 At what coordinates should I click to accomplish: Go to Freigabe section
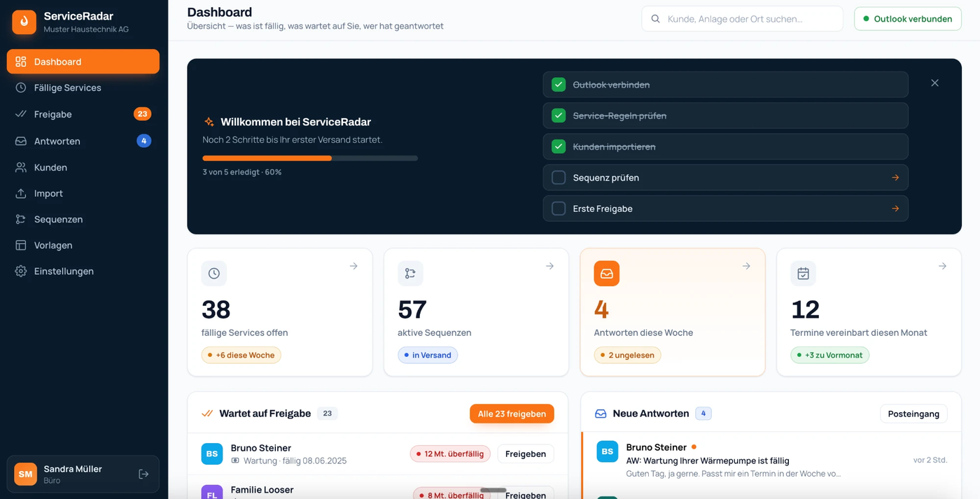(x=83, y=114)
